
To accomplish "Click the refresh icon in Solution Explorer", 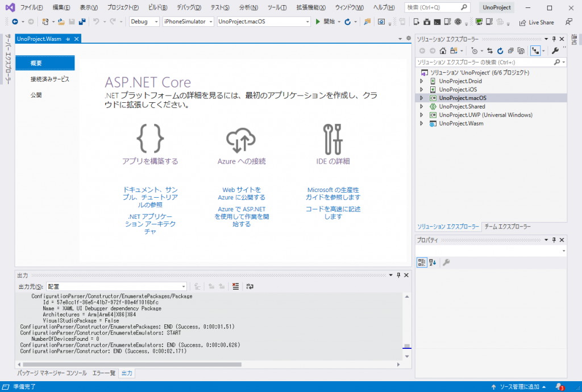I will tap(500, 51).
